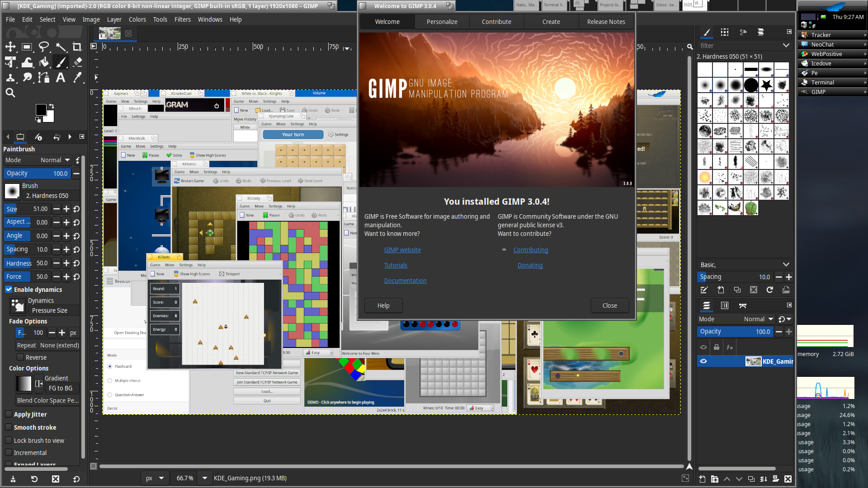
Task: Click the Edit this brush icon
Action: tap(704, 290)
